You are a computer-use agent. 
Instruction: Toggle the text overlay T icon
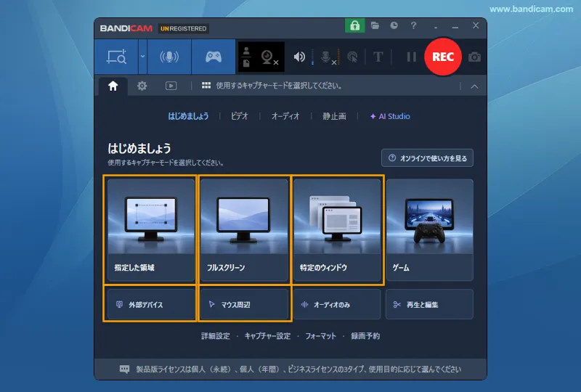(x=378, y=57)
